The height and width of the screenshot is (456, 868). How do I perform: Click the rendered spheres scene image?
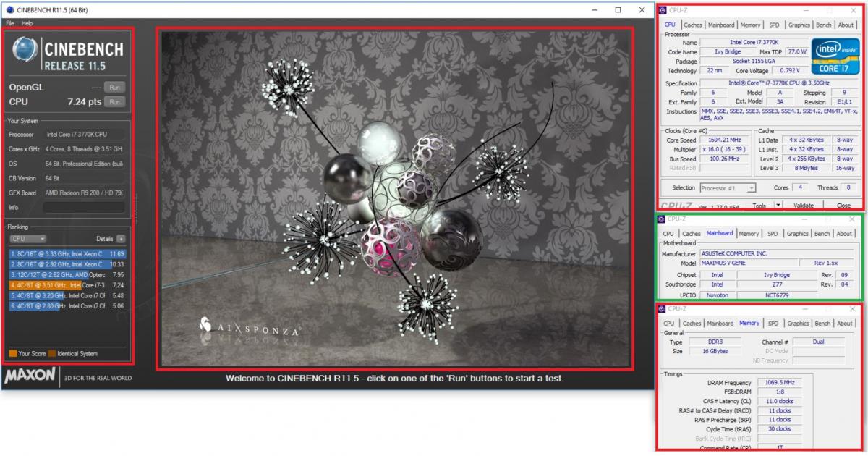pos(396,198)
